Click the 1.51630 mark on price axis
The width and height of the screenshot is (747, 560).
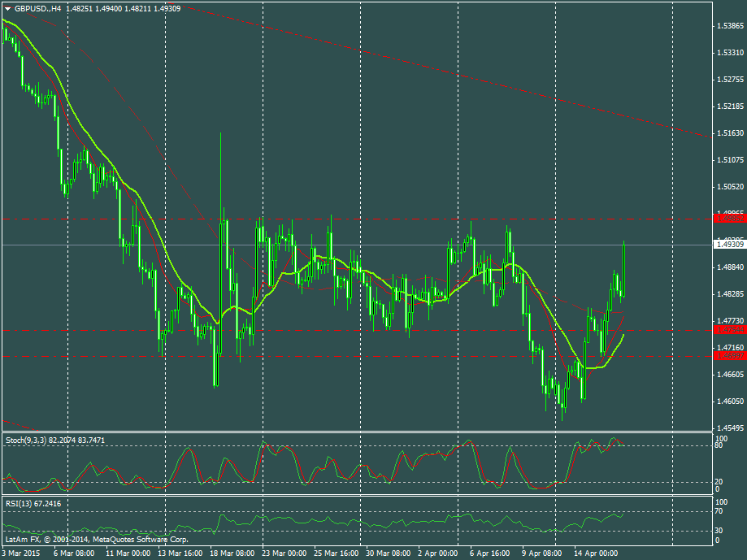click(730, 133)
